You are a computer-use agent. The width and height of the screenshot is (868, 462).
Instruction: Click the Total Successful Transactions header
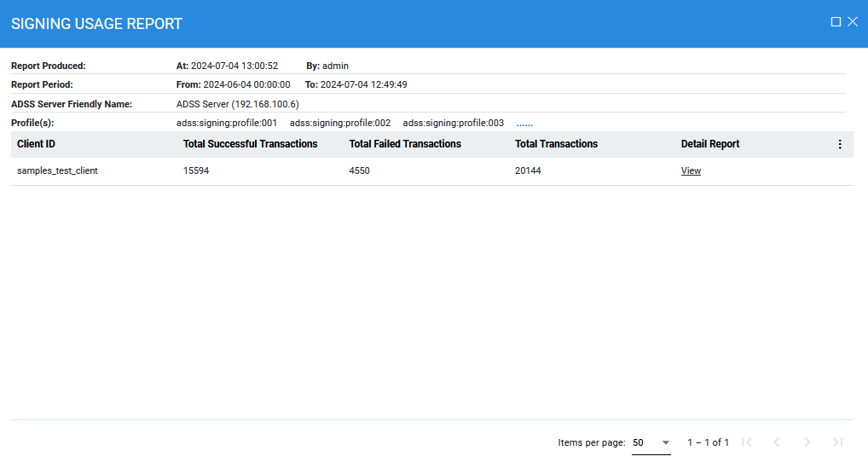(250, 144)
